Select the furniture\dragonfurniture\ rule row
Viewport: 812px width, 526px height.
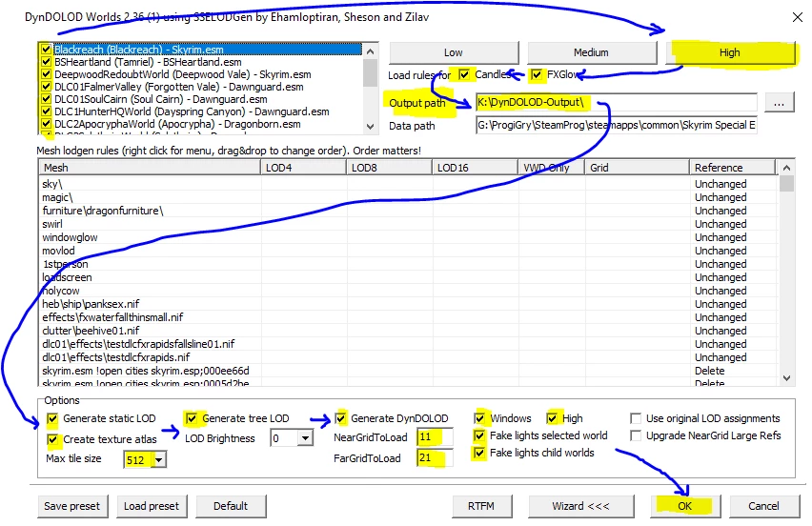[409, 212]
